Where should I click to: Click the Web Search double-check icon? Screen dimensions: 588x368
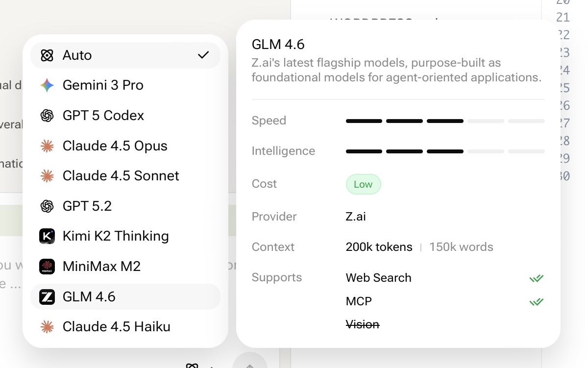(x=537, y=278)
